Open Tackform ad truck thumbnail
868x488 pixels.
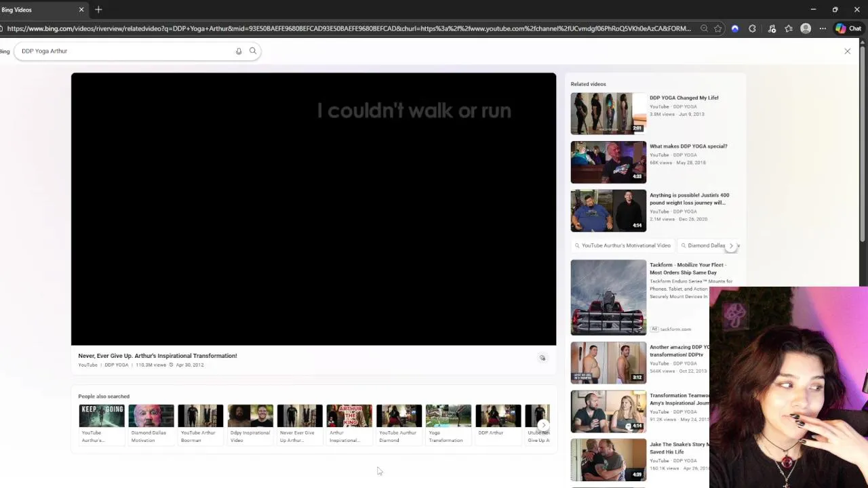pos(608,298)
